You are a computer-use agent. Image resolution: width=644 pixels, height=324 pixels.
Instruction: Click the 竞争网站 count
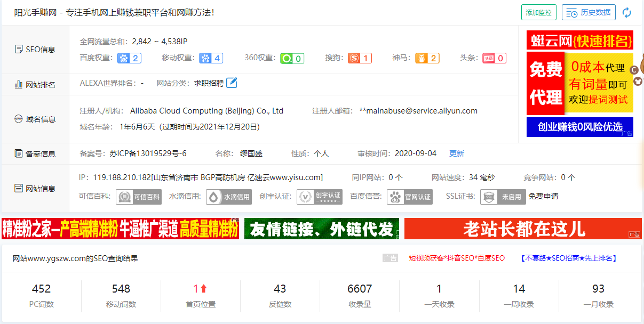click(x=568, y=177)
